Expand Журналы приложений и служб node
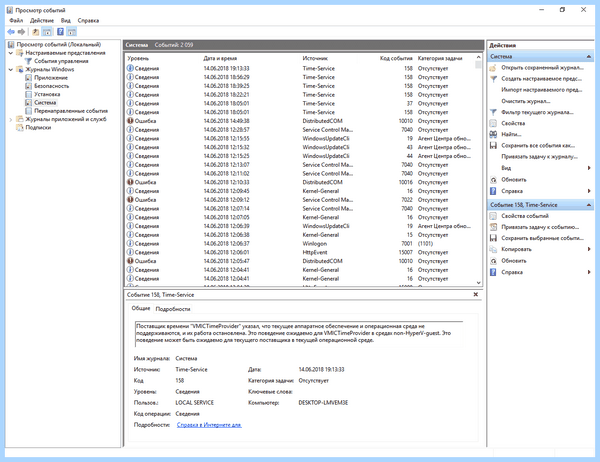The width and height of the screenshot is (600, 462). coord(11,119)
